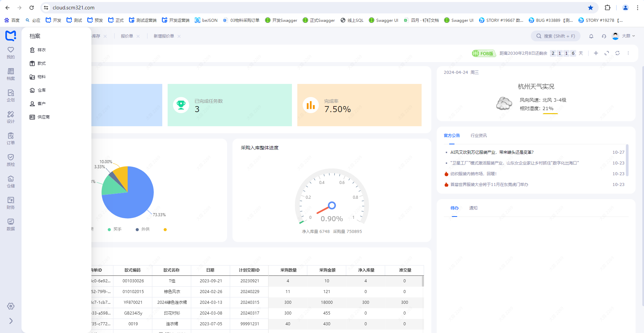
Task: Click table cell 棕色风衣
Action: click(x=172, y=292)
